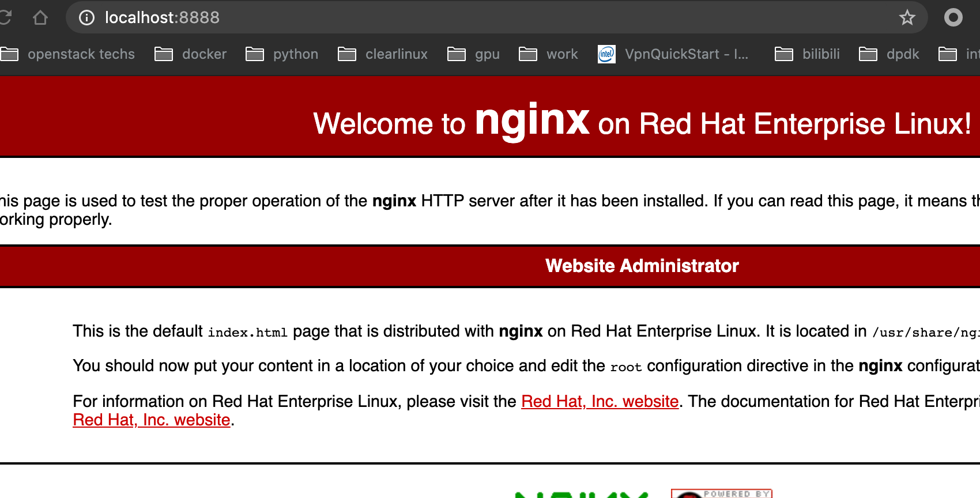
Task: Open the python bookmark folder
Action: click(x=282, y=54)
